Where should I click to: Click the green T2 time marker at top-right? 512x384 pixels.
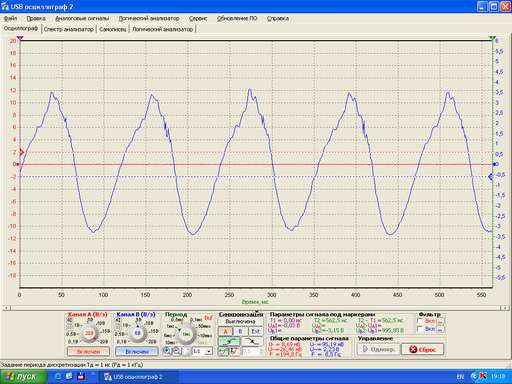point(493,38)
